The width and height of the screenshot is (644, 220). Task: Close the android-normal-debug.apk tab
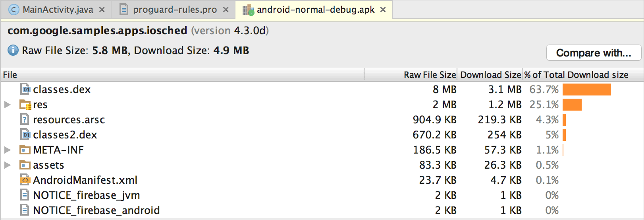tap(383, 10)
